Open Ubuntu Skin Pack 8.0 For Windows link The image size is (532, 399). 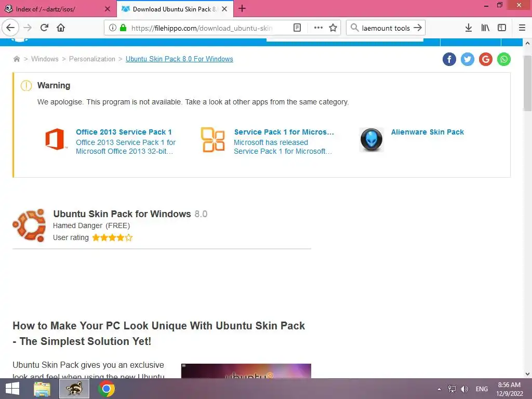179,59
